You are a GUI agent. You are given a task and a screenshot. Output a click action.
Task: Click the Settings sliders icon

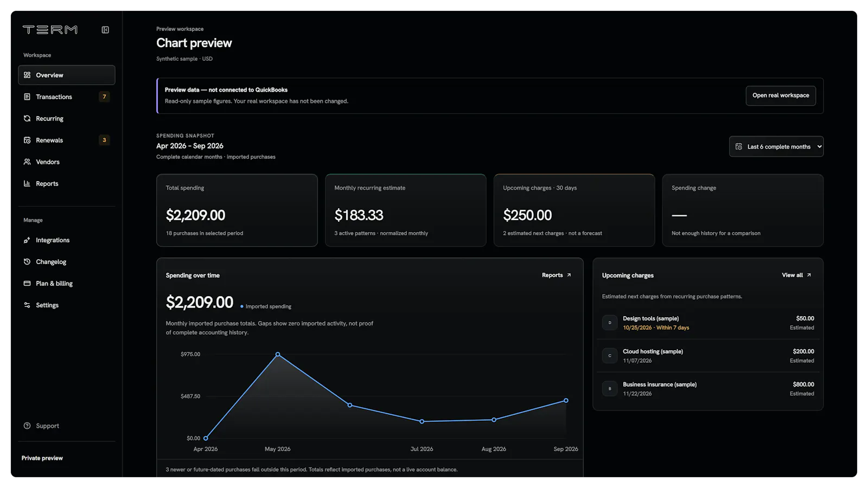click(x=27, y=305)
